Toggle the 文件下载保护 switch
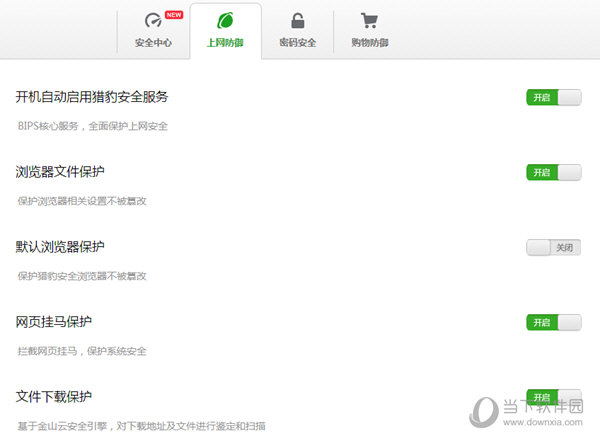Screen dimensions: 600x443 click(x=554, y=397)
